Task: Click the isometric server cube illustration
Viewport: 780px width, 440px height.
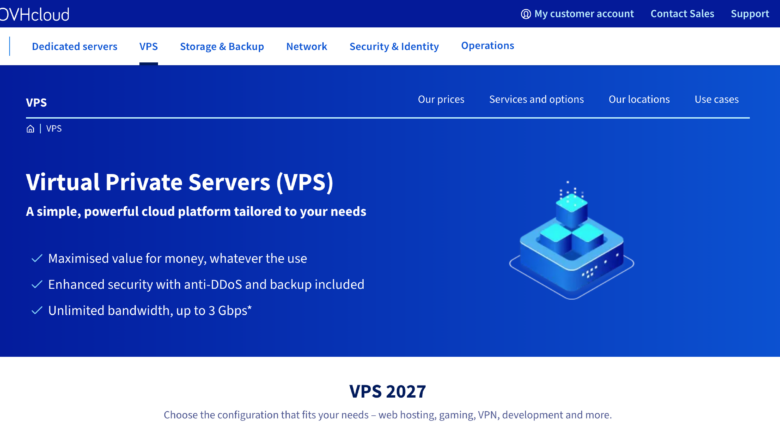Action: click(x=572, y=240)
